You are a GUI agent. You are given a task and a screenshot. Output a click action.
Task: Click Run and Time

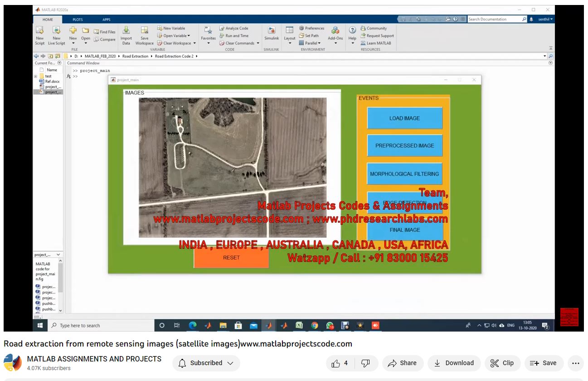point(234,35)
